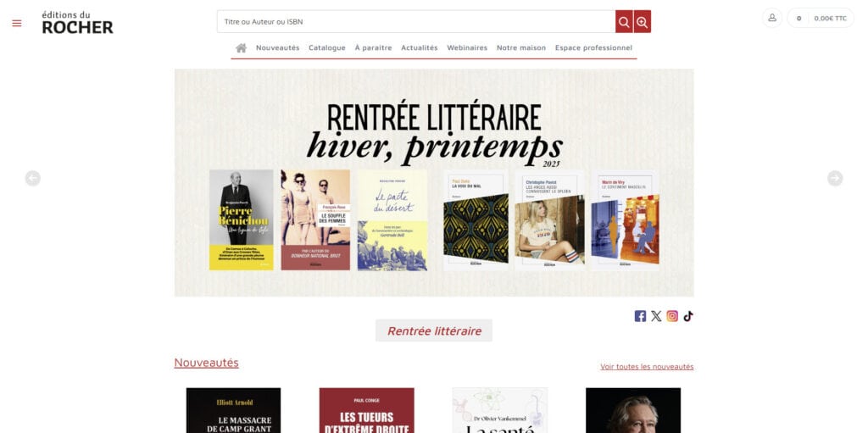This screenshot has width=868, height=433.
Task: Select the Webinaires navigation item
Action: click(x=467, y=47)
